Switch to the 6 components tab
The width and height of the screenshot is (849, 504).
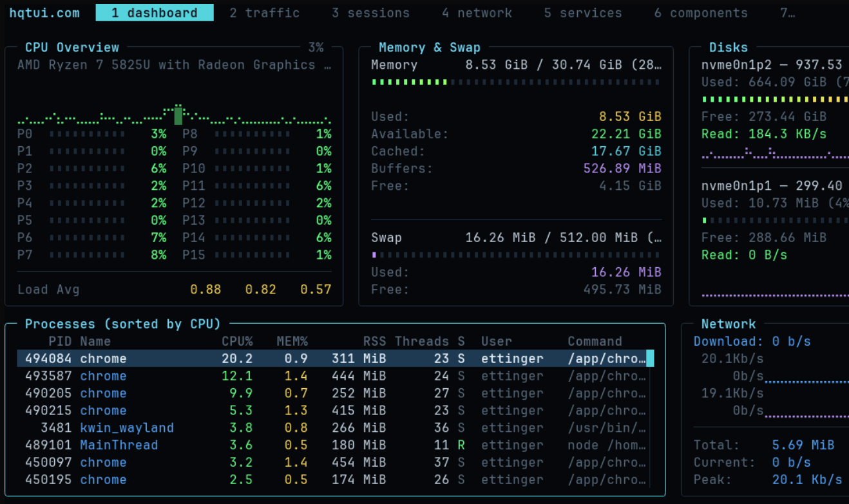tap(701, 13)
